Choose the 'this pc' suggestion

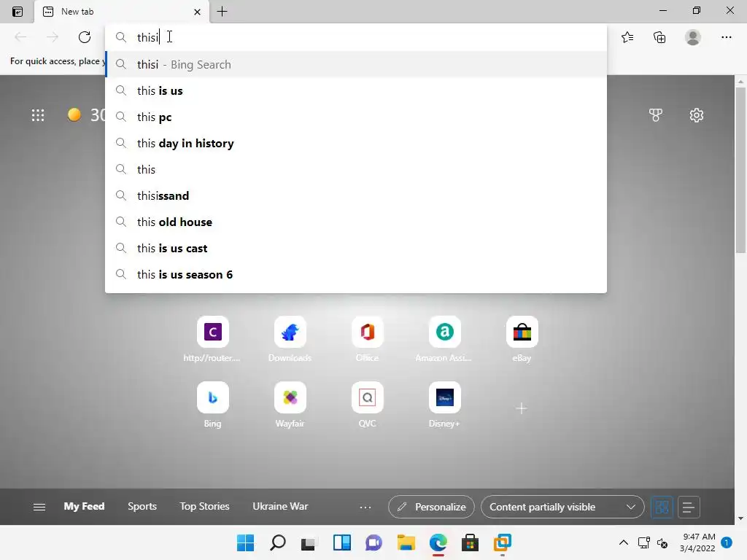coord(356,117)
